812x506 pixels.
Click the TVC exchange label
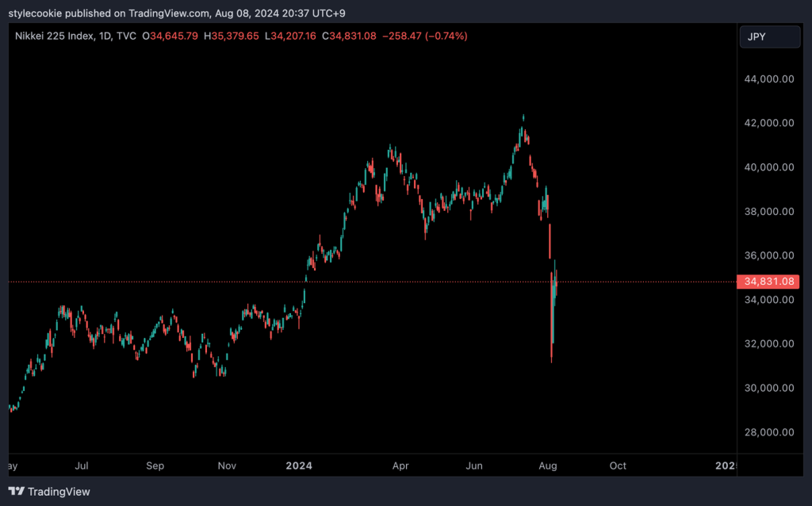point(126,36)
